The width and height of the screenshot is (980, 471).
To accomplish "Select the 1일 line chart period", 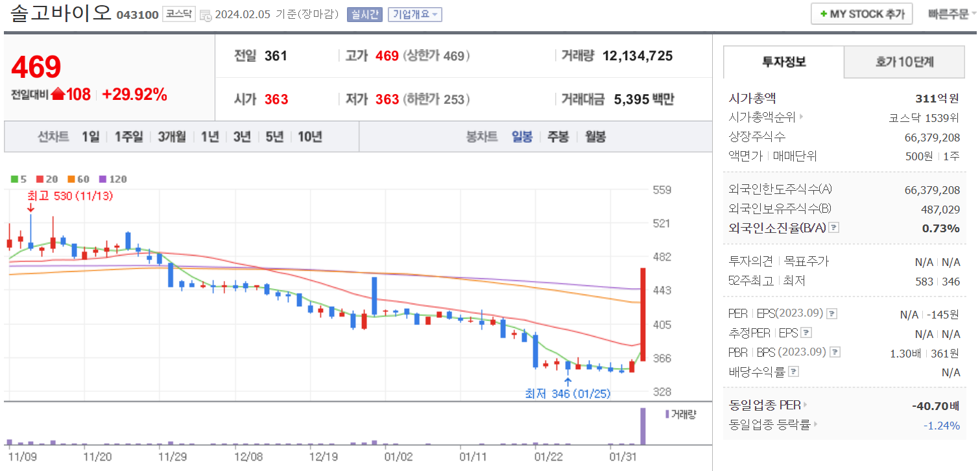I will (91, 137).
